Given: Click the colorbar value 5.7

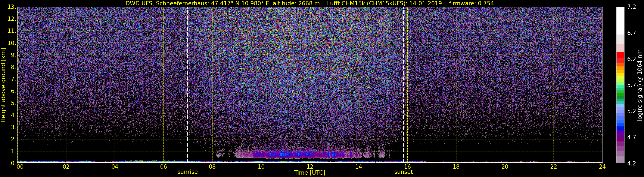Looking at the screenshot, I should 632,85.
